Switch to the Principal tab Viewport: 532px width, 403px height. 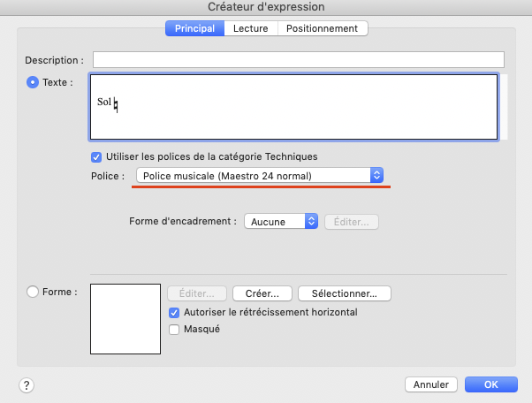point(194,28)
